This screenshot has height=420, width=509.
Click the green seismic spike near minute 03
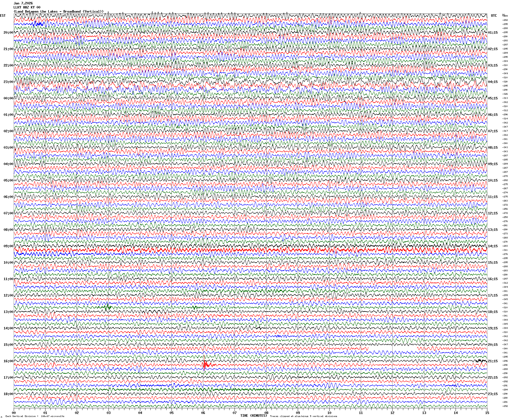click(x=107, y=307)
